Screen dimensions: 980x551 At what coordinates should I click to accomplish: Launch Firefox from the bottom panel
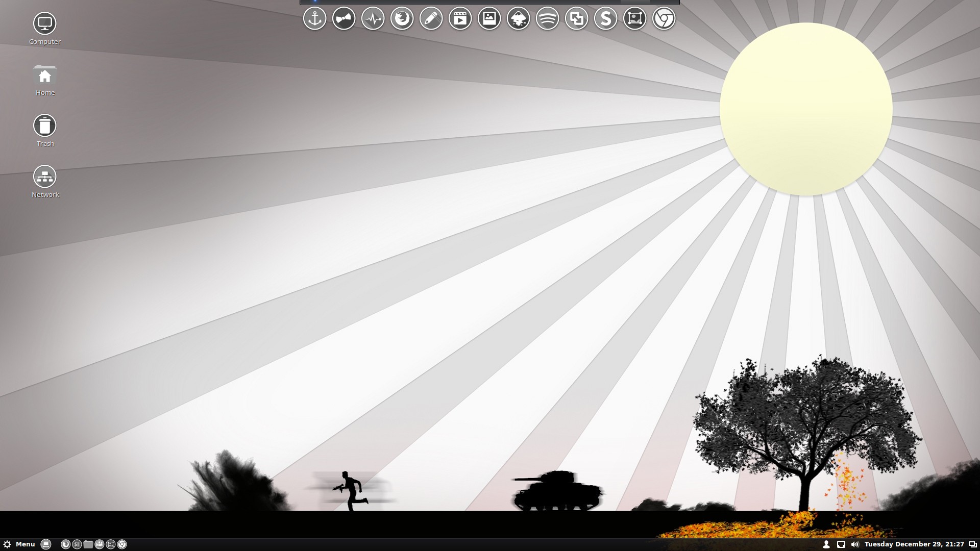(65, 544)
